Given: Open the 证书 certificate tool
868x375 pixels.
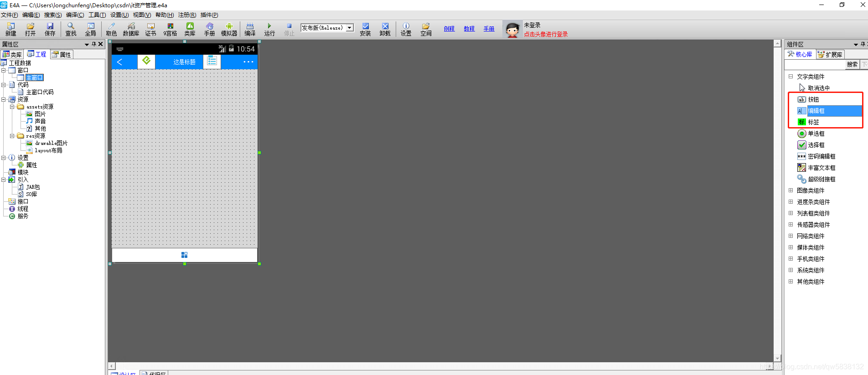Looking at the screenshot, I should [x=150, y=29].
